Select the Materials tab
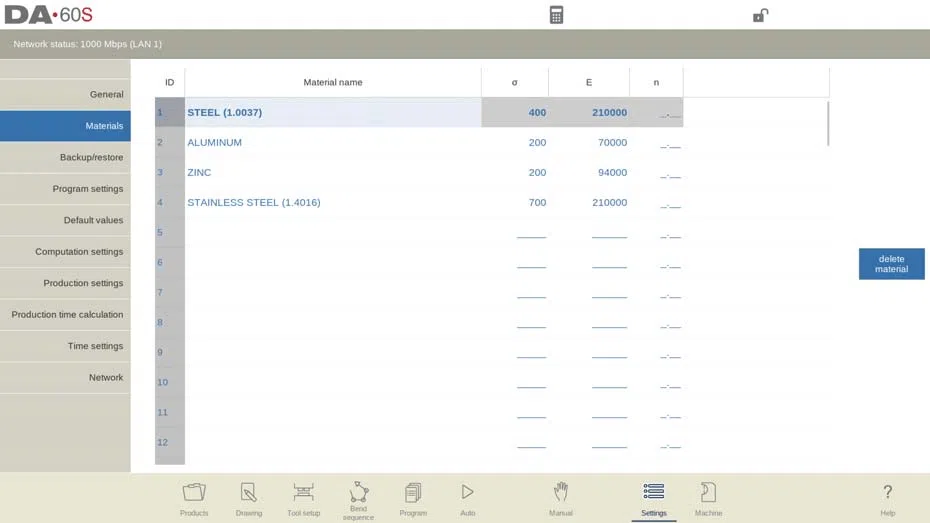Screen dimensions: 930x523 (x=65, y=126)
